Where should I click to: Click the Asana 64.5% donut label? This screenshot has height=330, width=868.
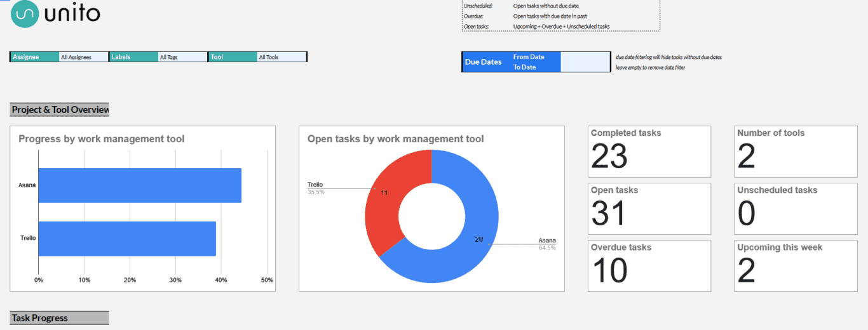547,244
